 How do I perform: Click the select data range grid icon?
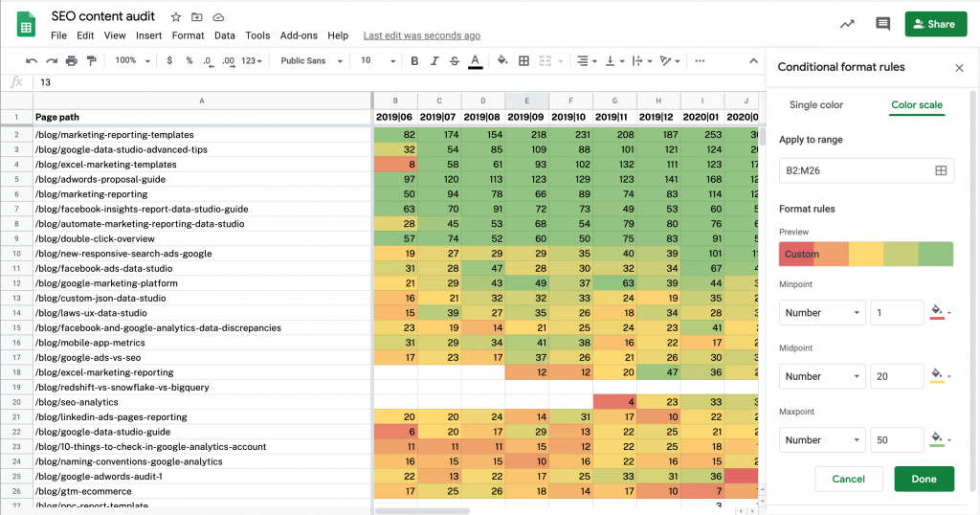tap(940, 170)
